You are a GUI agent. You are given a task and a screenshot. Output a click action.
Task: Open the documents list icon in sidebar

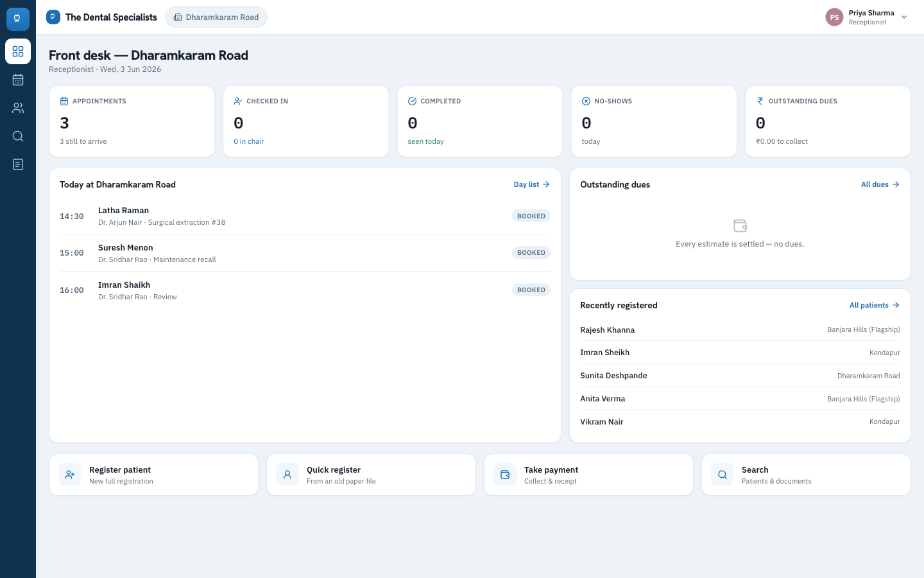[x=18, y=164]
